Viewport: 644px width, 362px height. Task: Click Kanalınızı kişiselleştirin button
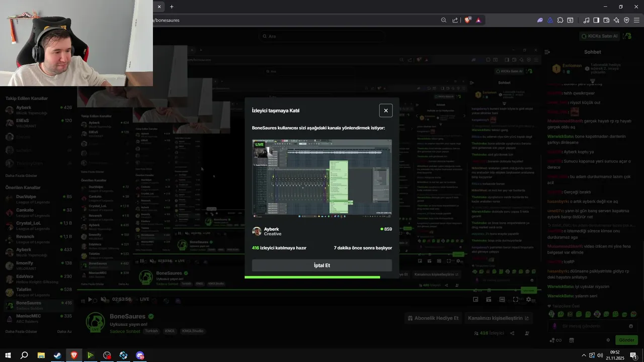click(499, 318)
